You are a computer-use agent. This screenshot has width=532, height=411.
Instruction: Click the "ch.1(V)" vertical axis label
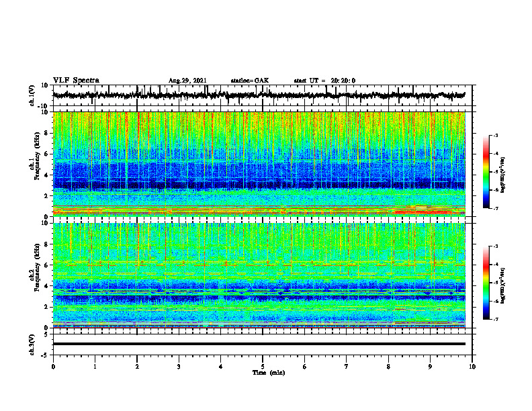point(32,95)
